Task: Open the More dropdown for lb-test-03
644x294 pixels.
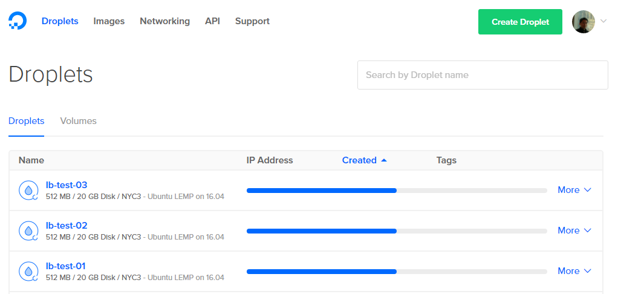Action: [574, 190]
